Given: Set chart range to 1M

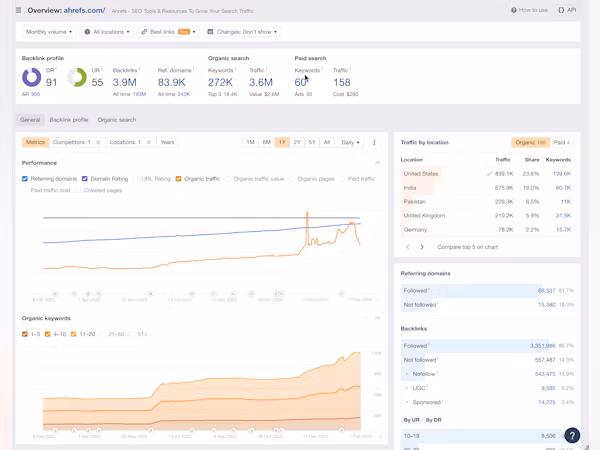Looking at the screenshot, I should pyautogui.click(x=251, y=142).
